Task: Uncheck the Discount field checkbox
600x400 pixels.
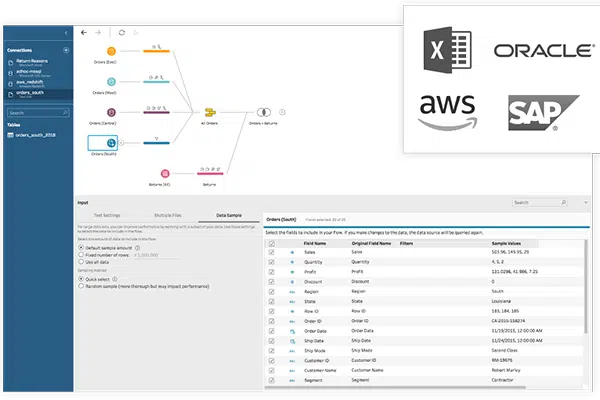Action: 272,282
